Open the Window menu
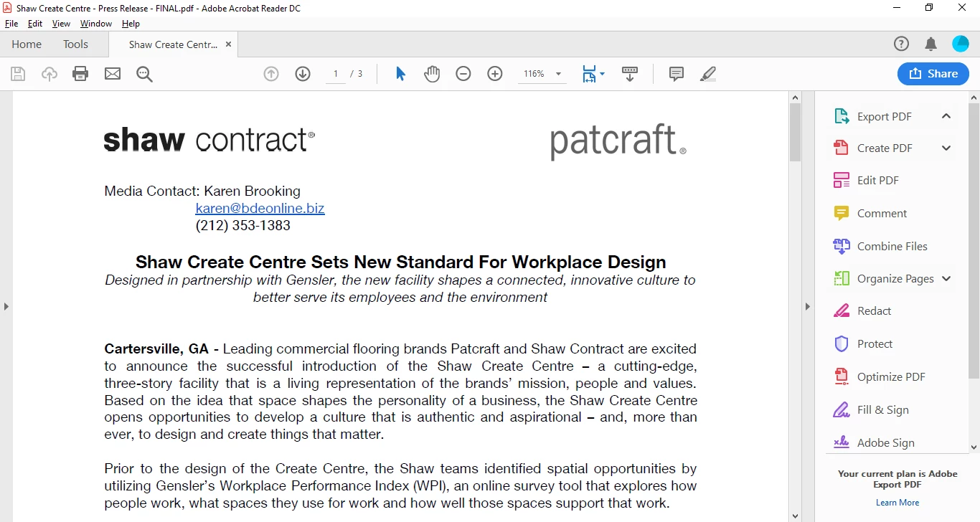 click(x=96, y=24)
